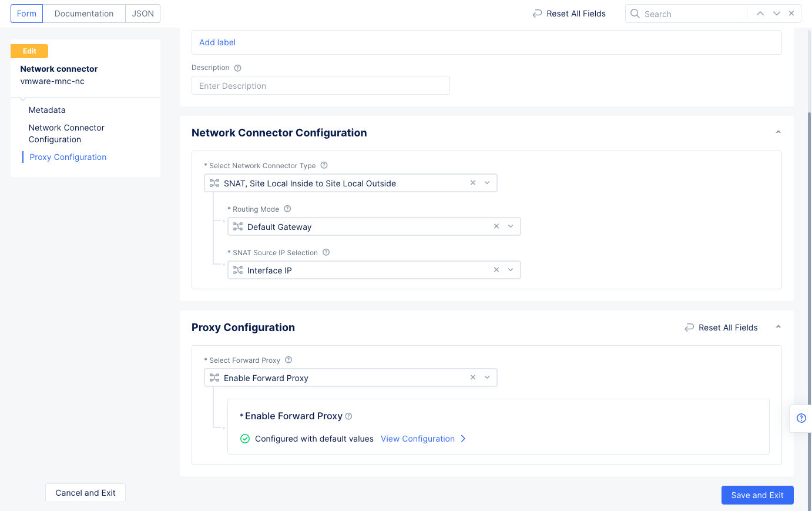Image resolution: width=812 pixels, height=511 pixels.
Task: Click the help icon next to Routing Mode
Action: [x=287, y=209]
